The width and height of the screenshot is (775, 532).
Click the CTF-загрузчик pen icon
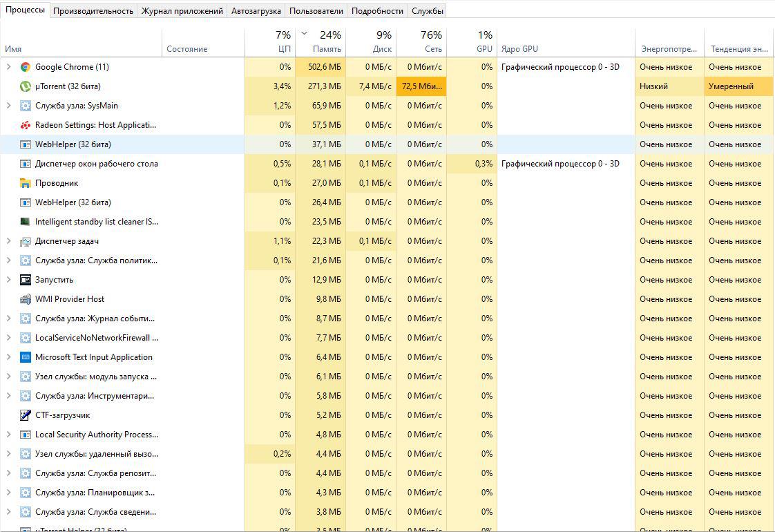(x=26, y=415)
